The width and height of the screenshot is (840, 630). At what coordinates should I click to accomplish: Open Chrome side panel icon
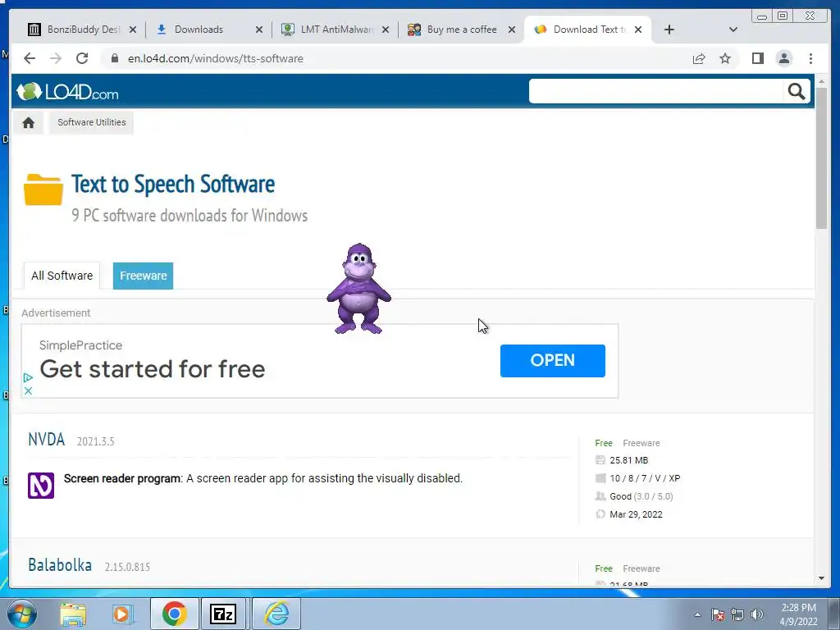[757, 58]
